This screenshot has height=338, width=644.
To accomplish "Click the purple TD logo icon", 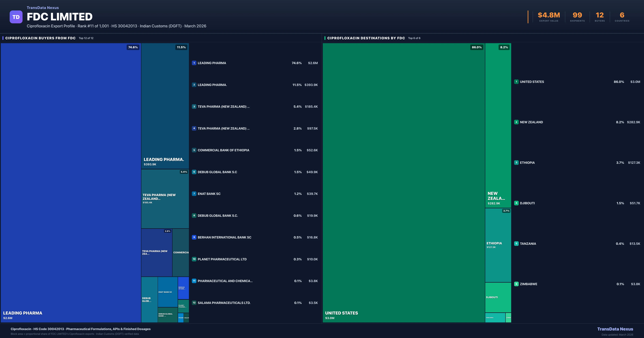I will (x=16, y=17).
